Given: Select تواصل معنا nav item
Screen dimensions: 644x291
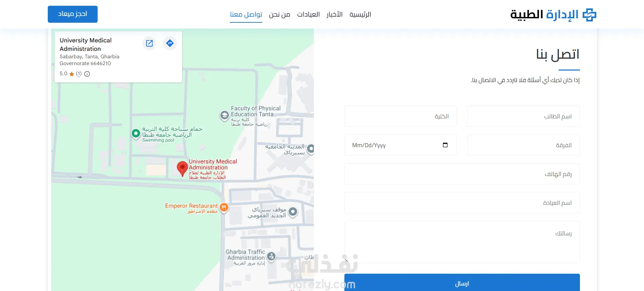Looking at the screenshot, I should [x=246, y=14].
